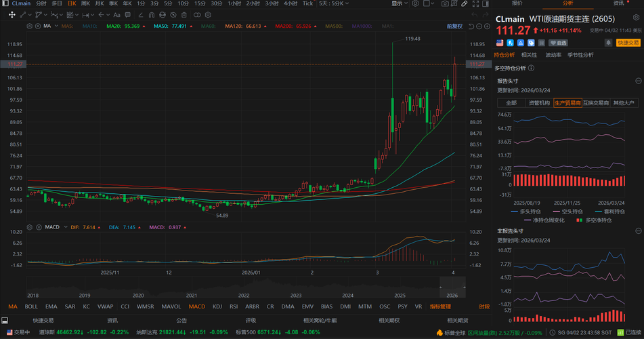Remove the MACD indicator with X circle
The width and height of the screenshot is (644, 339).
coord(39,227)
